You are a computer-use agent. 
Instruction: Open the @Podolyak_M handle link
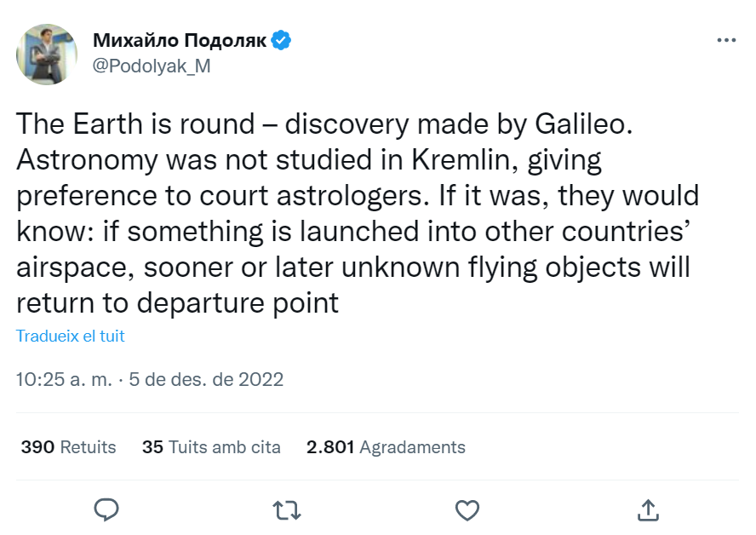pyautogui.click(x=151, y=66)
